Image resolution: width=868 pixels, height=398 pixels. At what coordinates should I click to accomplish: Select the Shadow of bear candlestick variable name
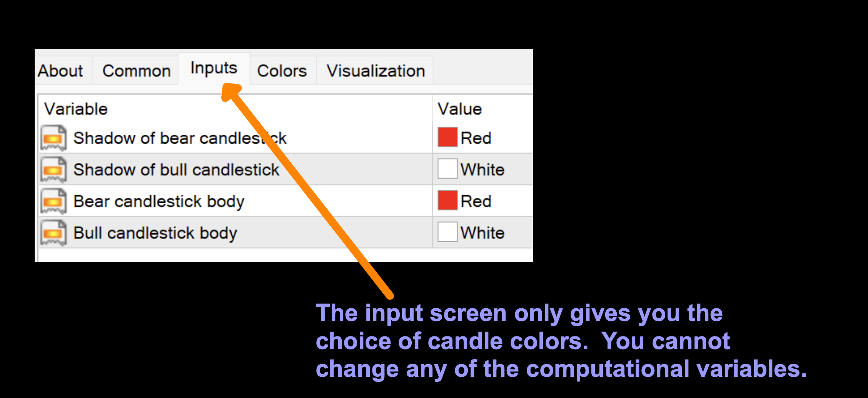pos(180,138)
